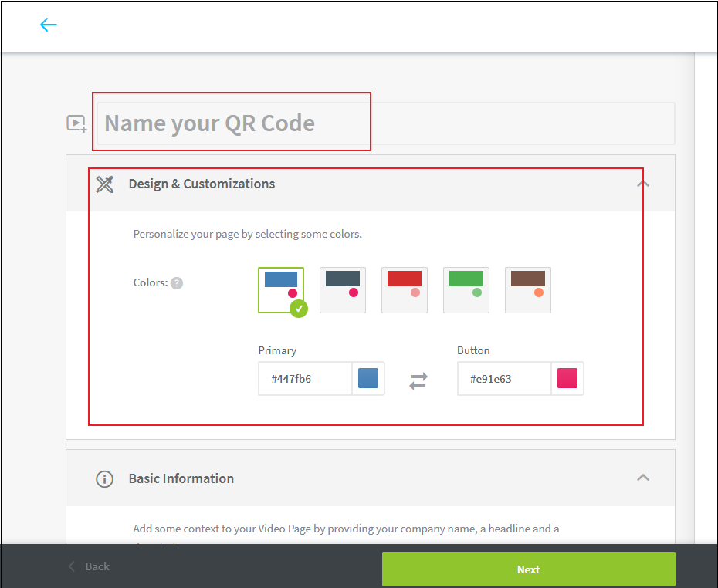
Task: Click the Basic Information info icon
Action: (104, 478)
